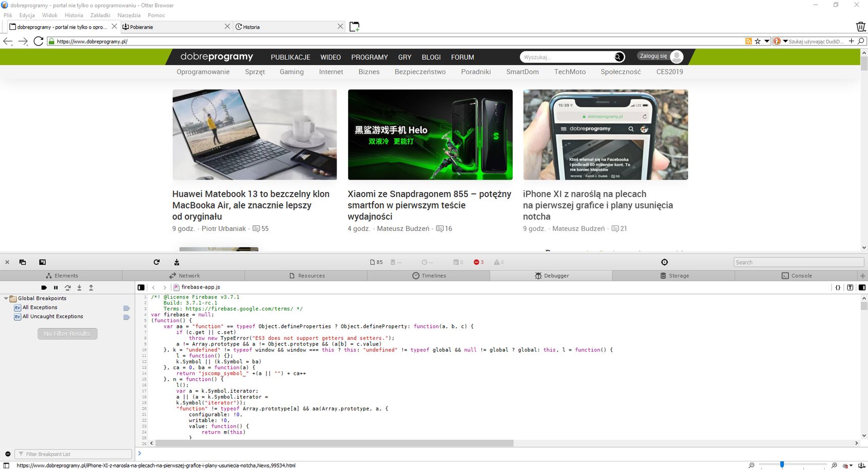Open the closed tabs trash can
This screenshot has height=470, width=868.
861,27
